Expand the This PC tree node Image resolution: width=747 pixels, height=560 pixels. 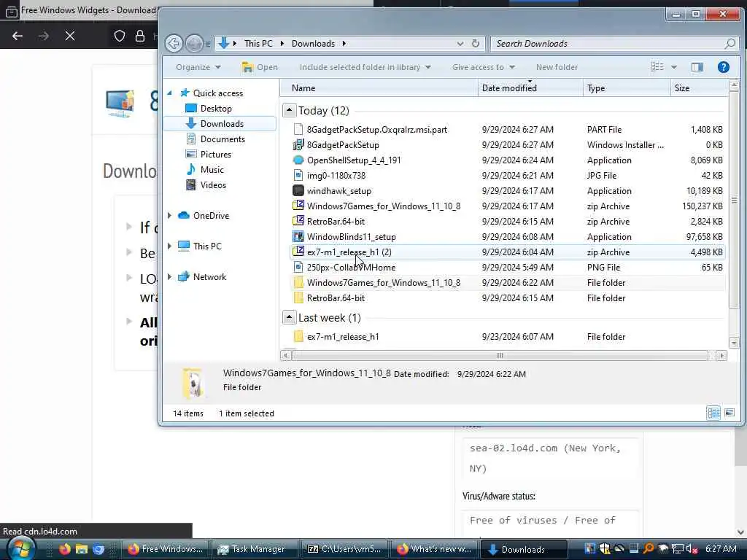coord(169,246)
